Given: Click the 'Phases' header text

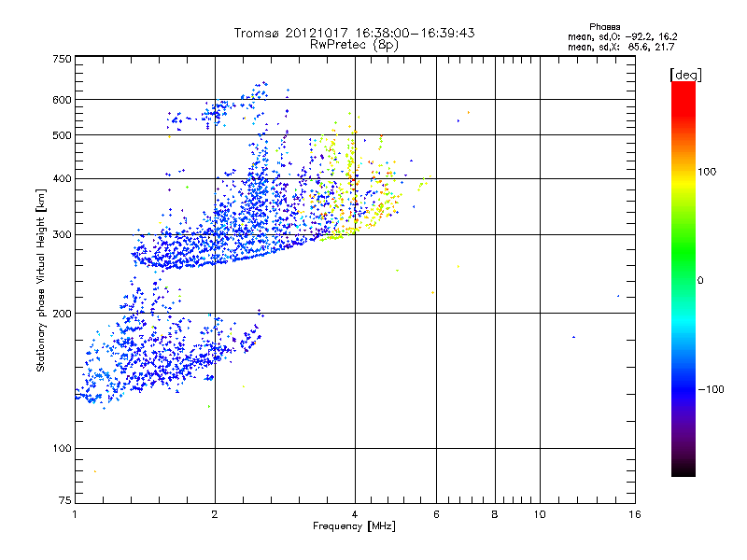Looking at the screenshot, I should click(604, 27).
